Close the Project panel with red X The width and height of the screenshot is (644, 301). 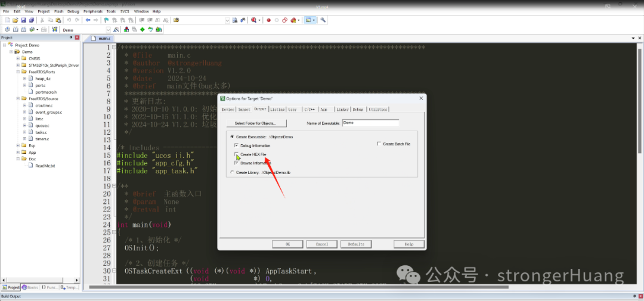[77, 38]
